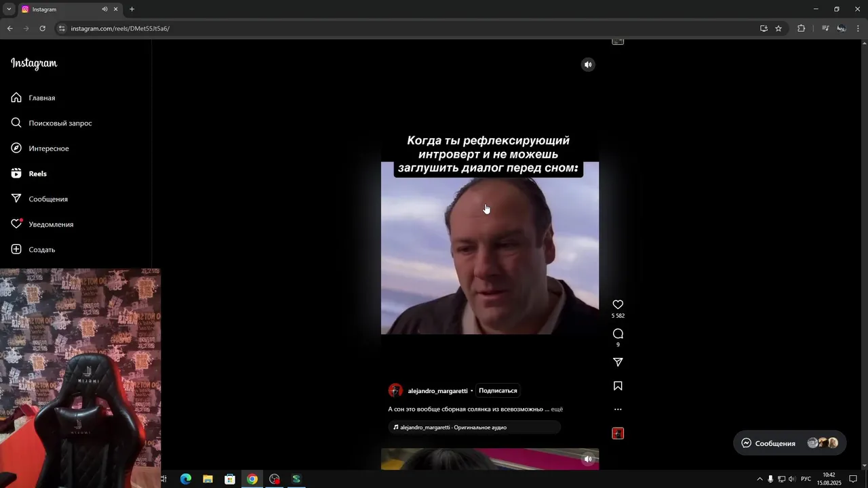Reload the Instagram page
The width and height of the screenshot is (868, 488).
coord(42,28)
